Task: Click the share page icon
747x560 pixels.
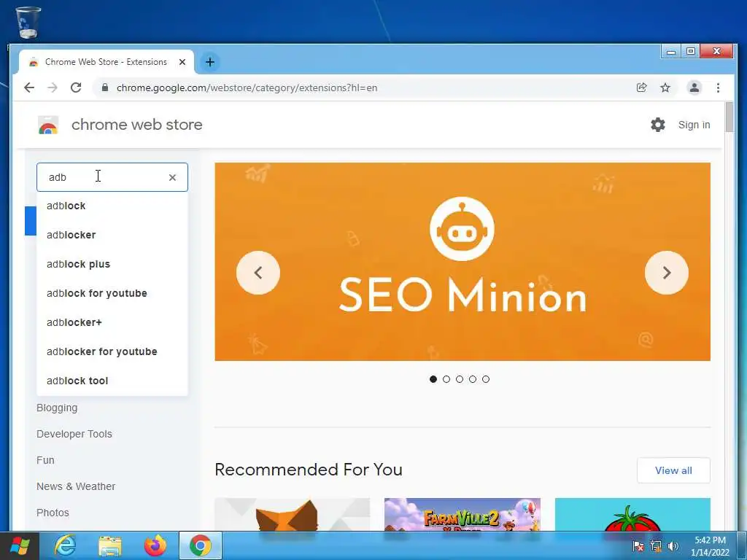Action: click(642, 87)
